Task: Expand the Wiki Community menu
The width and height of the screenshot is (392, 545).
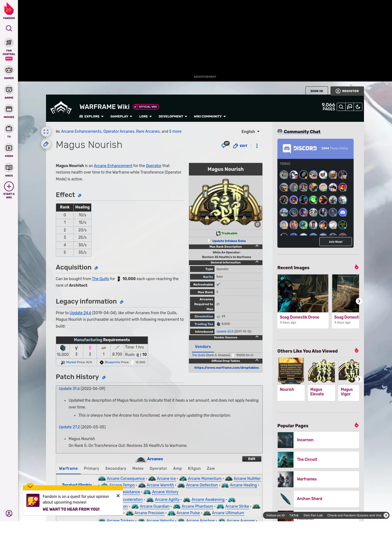Action: click(x=210, y=116)
